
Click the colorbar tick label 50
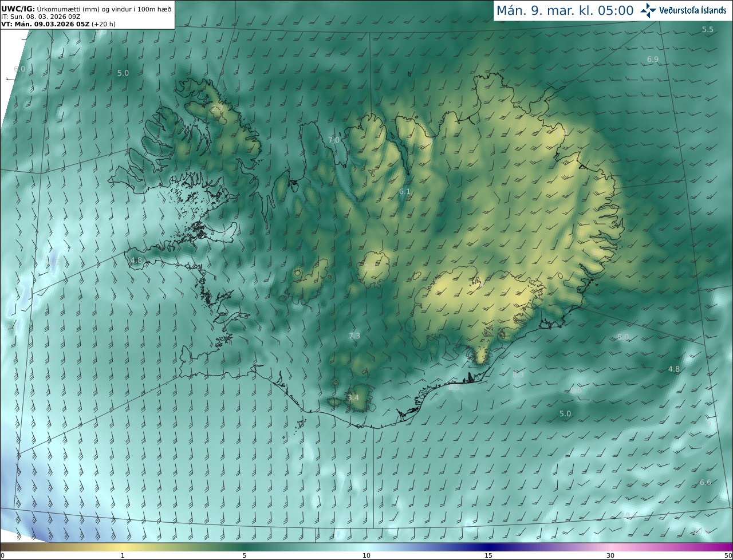coord(728,555)
